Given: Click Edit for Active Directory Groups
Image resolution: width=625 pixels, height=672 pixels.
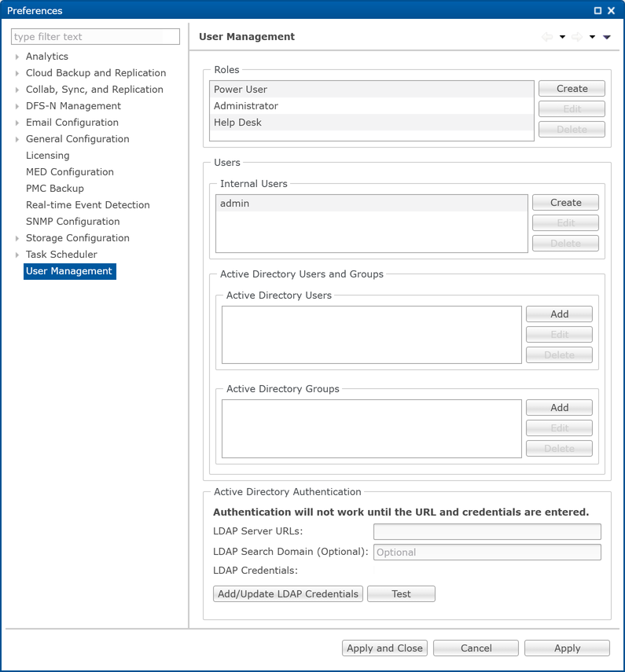Looking at the screenshot, I should [x=559, y=428].
